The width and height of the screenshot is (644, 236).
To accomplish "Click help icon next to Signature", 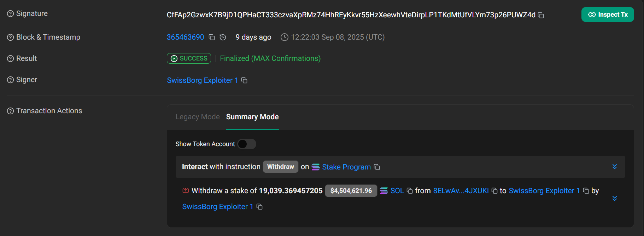I will tap(11, 13).
